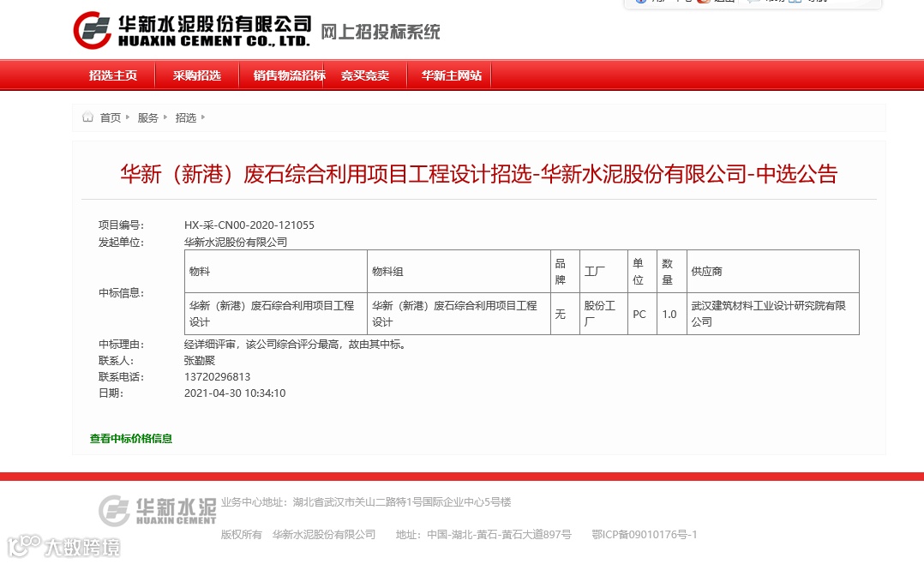Click footer 版权所有 华新水泥股份有限公司 text
The height and width of the screenshot is (564, 924).
pyautogui.click(x=298, y=535)
